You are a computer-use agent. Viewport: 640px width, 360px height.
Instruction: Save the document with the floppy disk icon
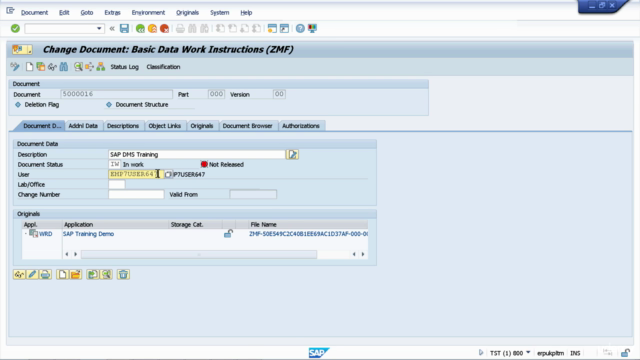click(124, 28)
